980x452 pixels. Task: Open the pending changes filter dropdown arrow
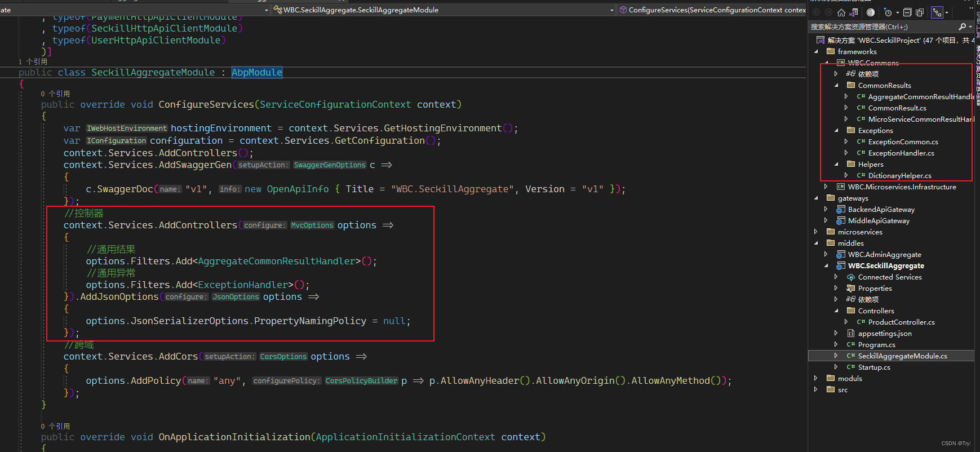click(x=898, y=12)
